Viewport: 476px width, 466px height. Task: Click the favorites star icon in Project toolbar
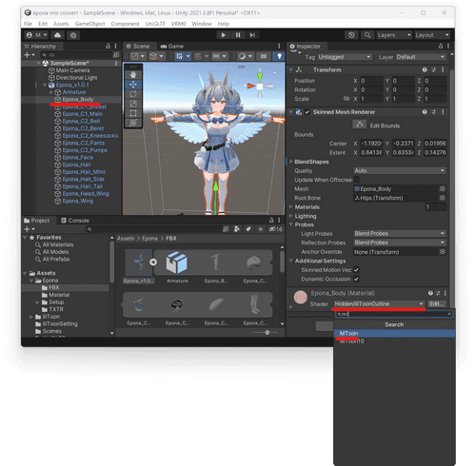point(261,229)
